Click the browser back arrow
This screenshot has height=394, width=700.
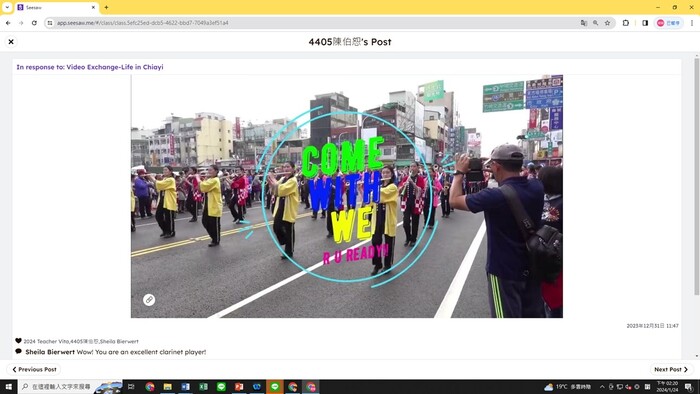(x=8, y=23)
